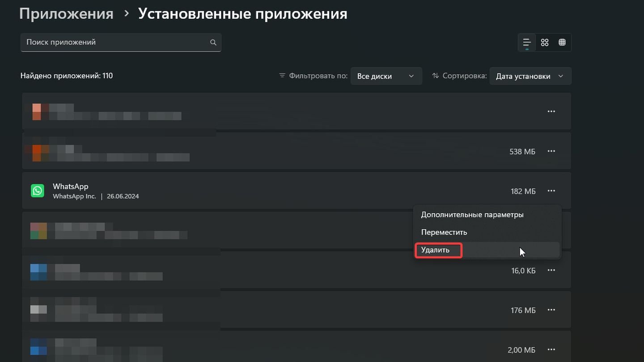Choose Удалить to uninstall WhatsApp
Viewport: 644px width, 362px height.
click(487, 250)
